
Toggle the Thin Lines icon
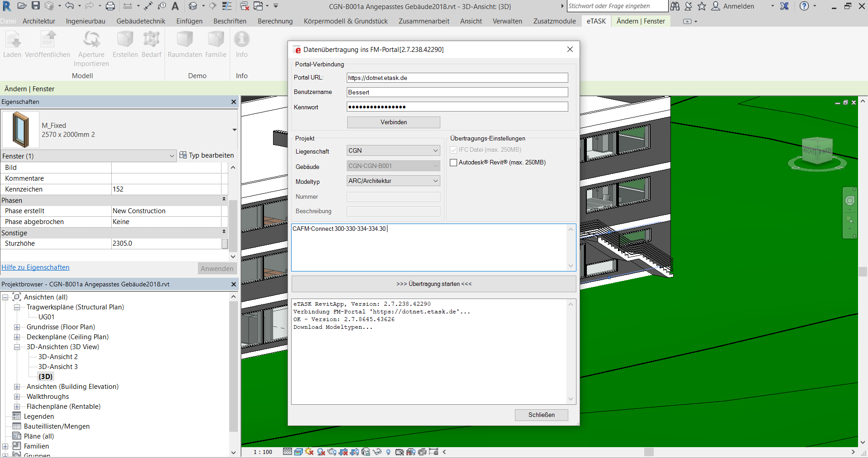point(227,6)
